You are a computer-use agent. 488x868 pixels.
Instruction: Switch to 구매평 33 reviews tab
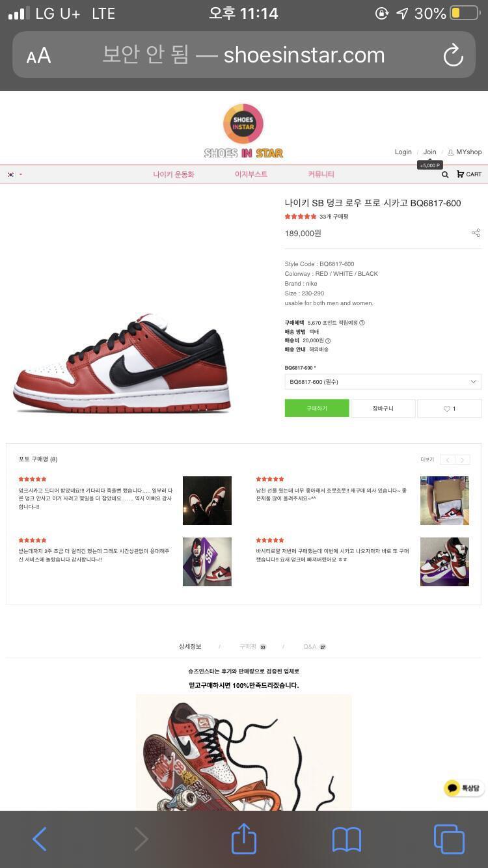point(253,647)
